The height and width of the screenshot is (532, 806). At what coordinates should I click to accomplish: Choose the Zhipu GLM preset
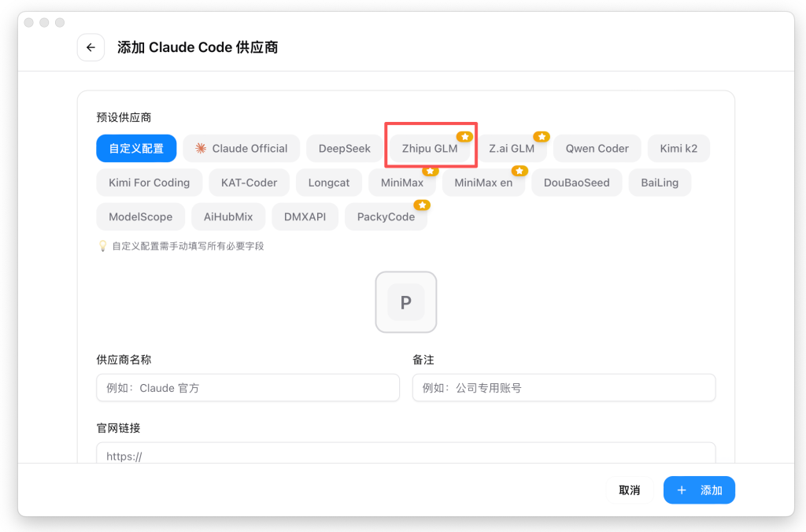430,149
